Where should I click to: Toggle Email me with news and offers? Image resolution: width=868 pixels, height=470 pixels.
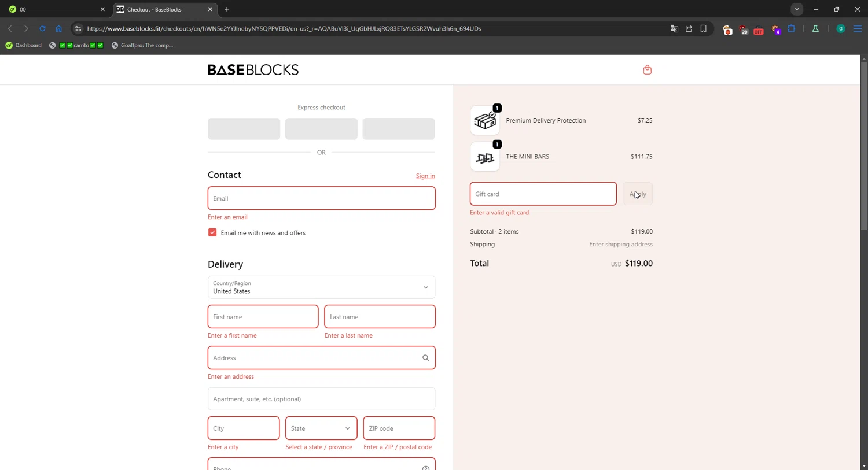[212, 232]
